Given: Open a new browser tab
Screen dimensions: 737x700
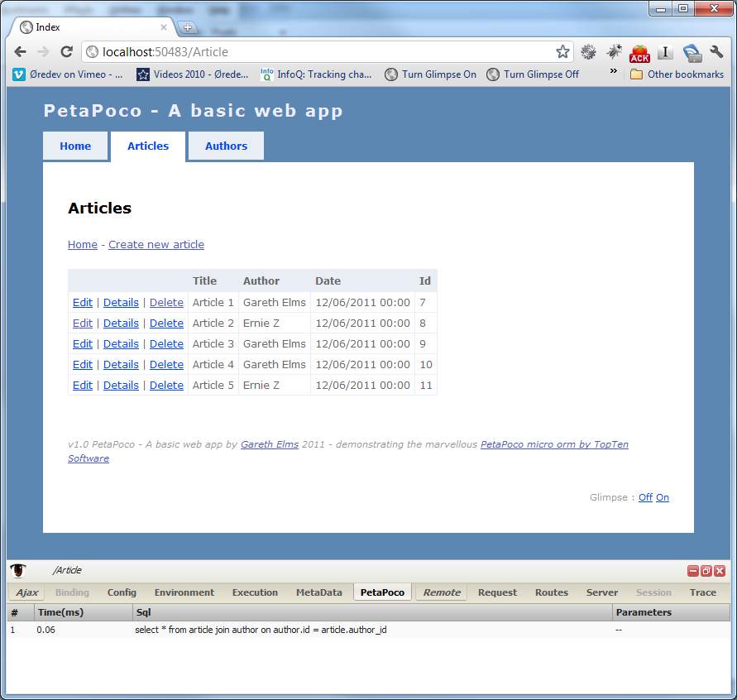Looking at the screenshot, I should click(188, 27).
